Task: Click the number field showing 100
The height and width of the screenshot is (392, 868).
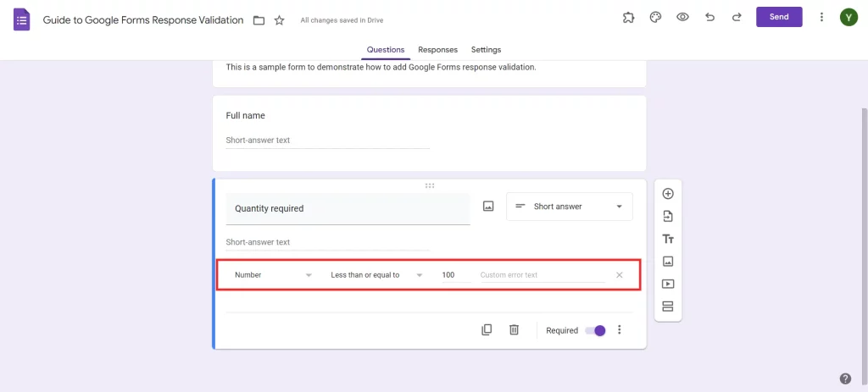Action: click(x=456, y=275)
